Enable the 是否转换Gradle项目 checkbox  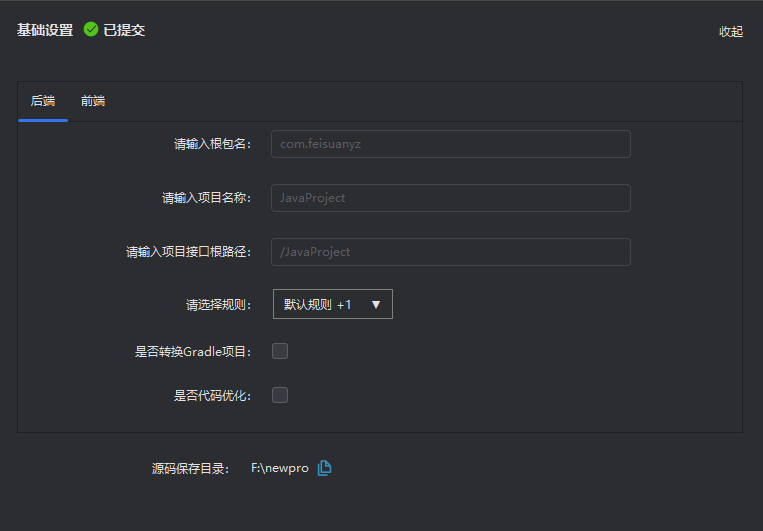tap(280, 351)
